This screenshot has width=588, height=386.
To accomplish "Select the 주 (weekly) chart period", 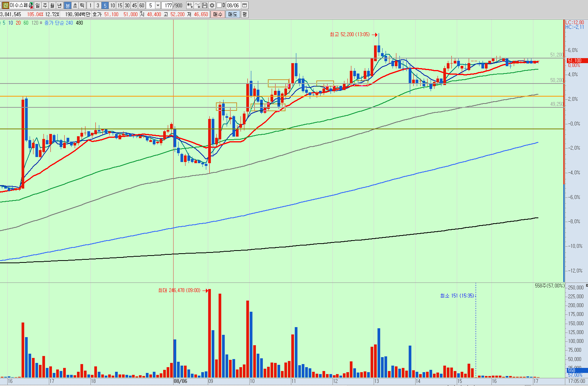I will (x=45, y=5).
